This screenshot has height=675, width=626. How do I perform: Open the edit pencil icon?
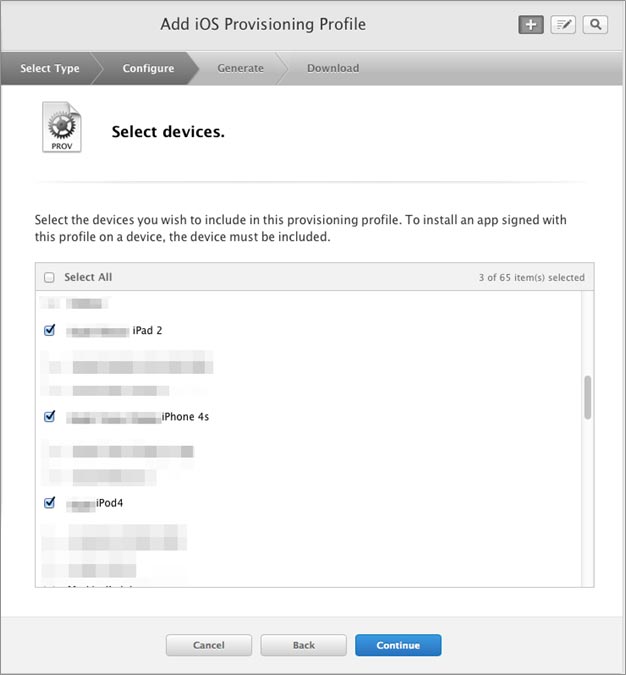563,25
